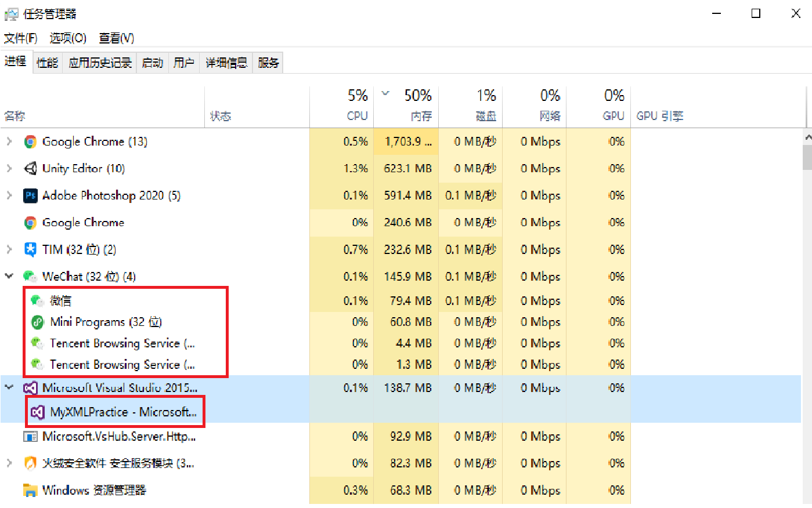The width and height of the screenshot is (812, 508).
Task: Click the vertical scrollbar thumb
Action: click(x=807, y=157)
